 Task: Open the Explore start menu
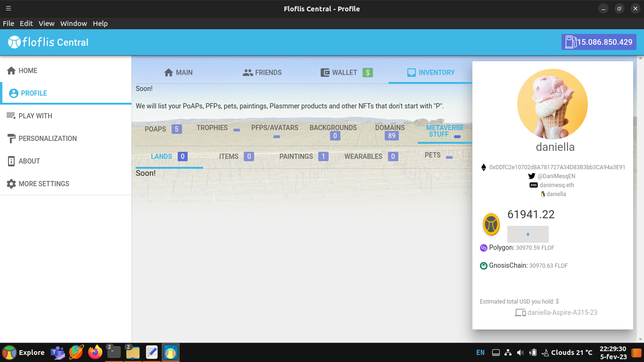point(24,353)
